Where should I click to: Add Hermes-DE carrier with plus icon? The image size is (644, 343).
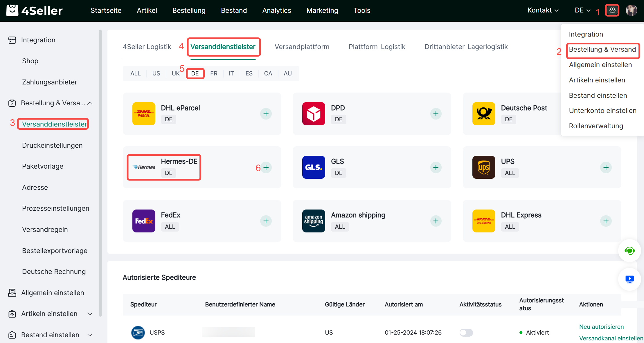point(266,167)
